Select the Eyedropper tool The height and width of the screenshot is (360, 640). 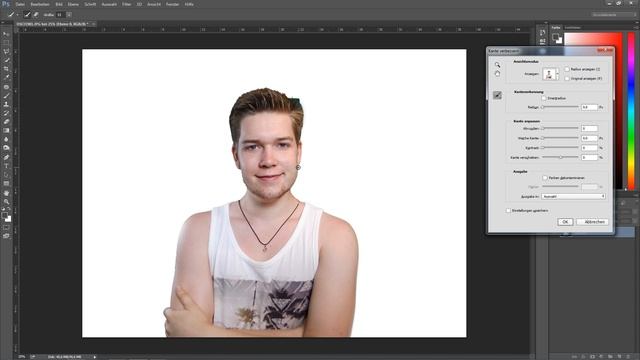click(6, 78)
